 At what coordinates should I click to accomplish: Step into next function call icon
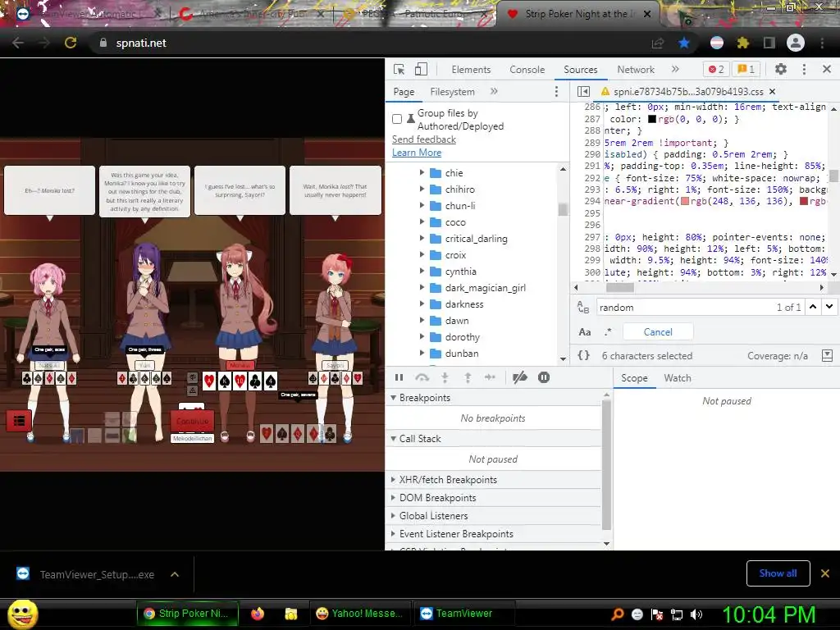click(x=445, y=377)
